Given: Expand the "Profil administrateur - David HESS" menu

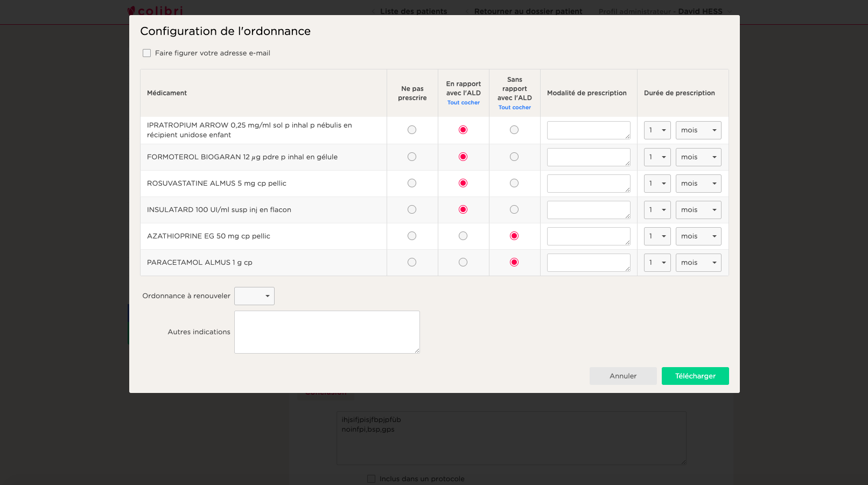Looking at the screenshot, I should [664, 11].
